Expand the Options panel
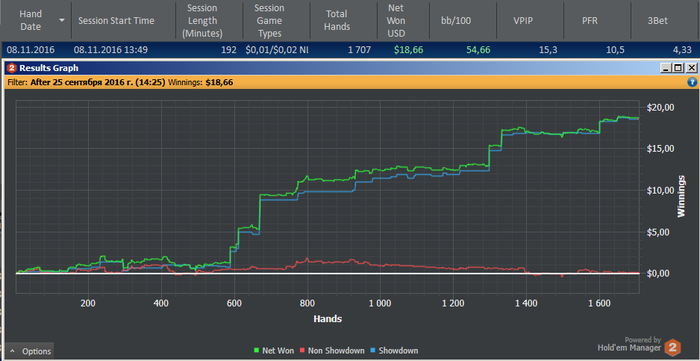Image resolution: width=700 pixels, height=361 pixels. (x=30, y=351)
